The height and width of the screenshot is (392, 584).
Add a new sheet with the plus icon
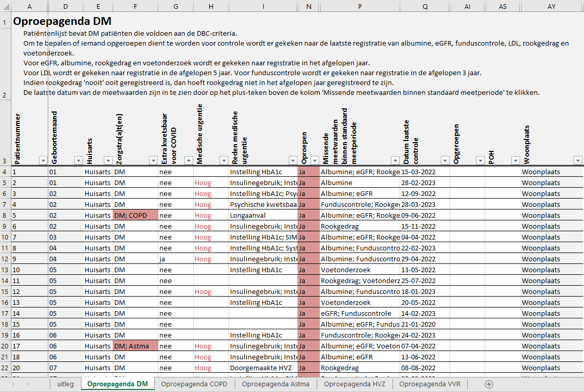(489, 384)
